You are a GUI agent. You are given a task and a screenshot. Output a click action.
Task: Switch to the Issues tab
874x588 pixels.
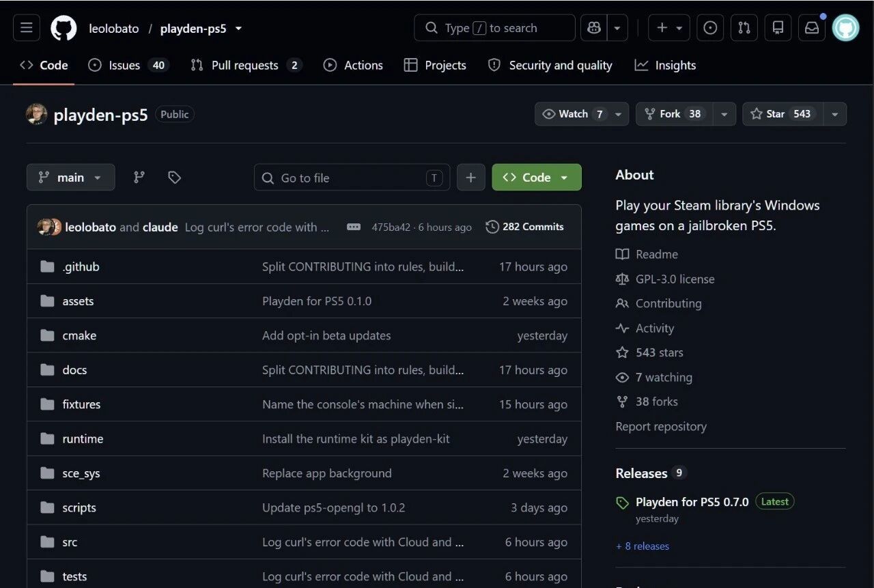[128, 66]
